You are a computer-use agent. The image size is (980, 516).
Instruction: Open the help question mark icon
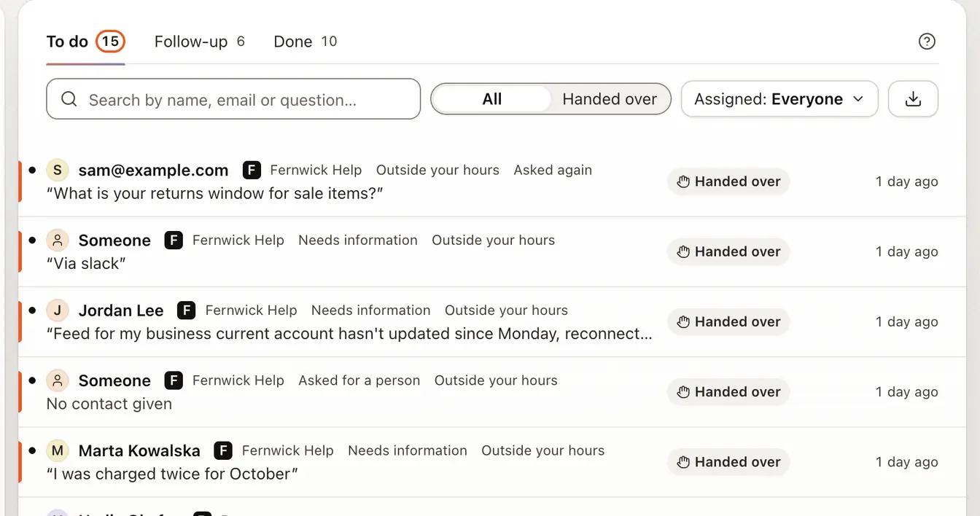pyautogui.click(x=927, y=42)
